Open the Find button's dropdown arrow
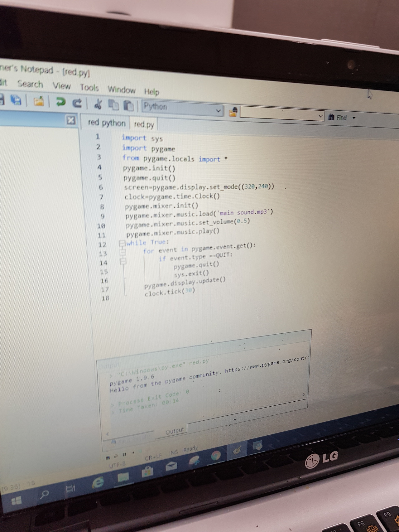The height and width of the screenshot is (532, 399). pos(354,118)
